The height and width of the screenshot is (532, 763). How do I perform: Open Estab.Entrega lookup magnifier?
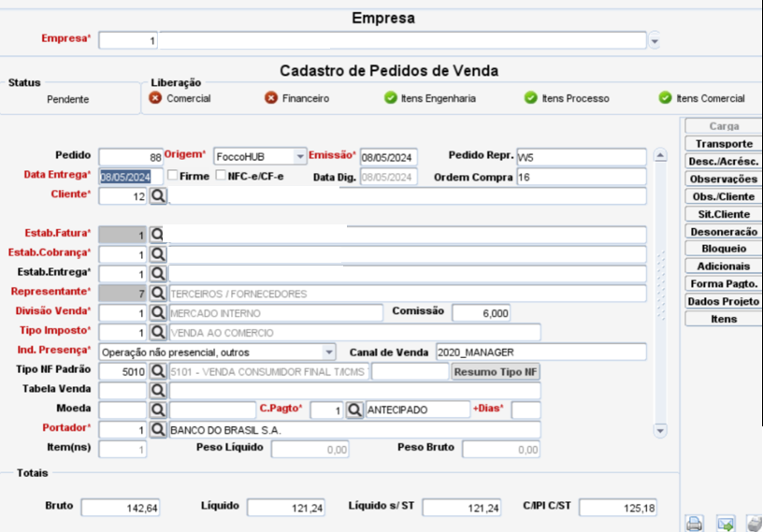click(x=158, y=274)
